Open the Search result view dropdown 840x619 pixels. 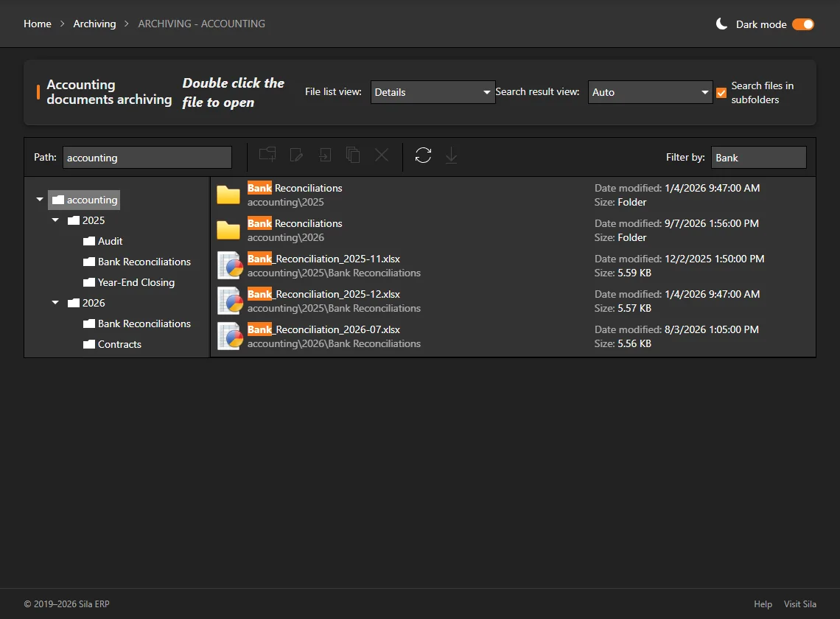coord(651,92)
